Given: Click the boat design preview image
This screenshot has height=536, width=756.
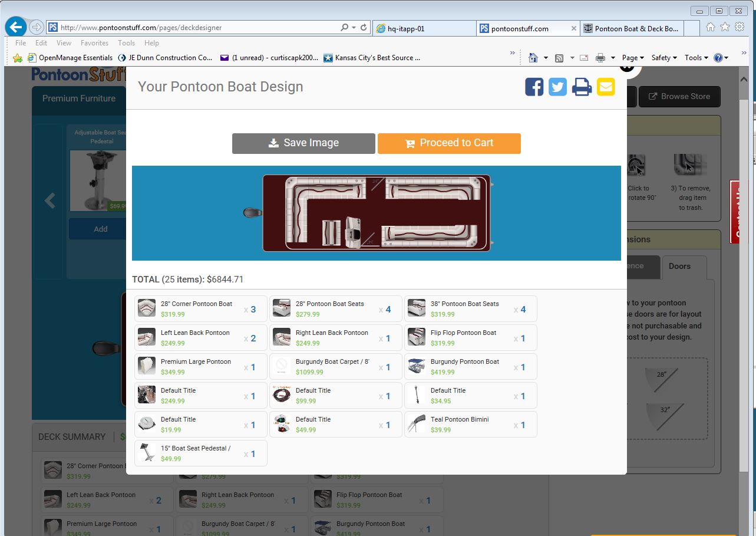Looking at the screenshot, I should [376, 213].
